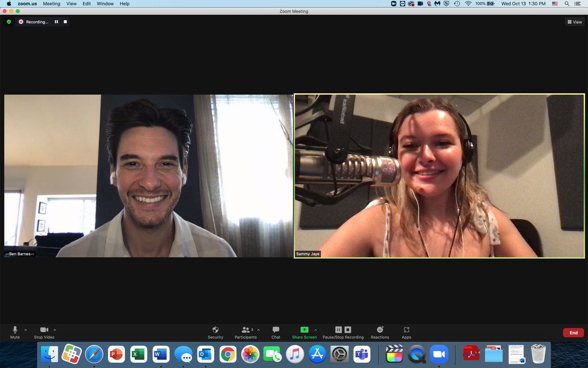Click battery status in menu bar
This screenshot has height=368, width=588.
[485, 3]
